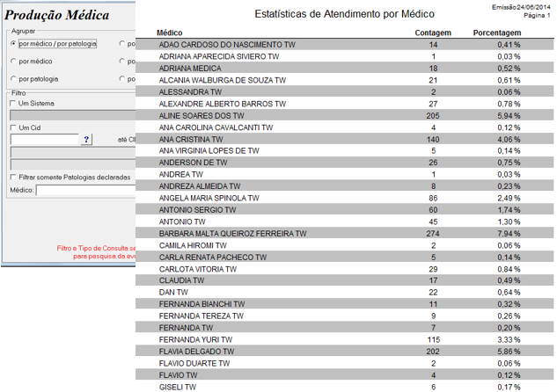Open the CID lookup question-mark button
Viewport: 557px width, 392px height.
point(86,140)
